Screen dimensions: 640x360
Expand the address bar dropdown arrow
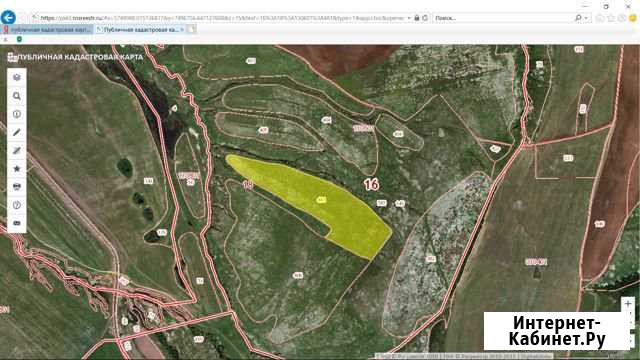pos(409,18)
